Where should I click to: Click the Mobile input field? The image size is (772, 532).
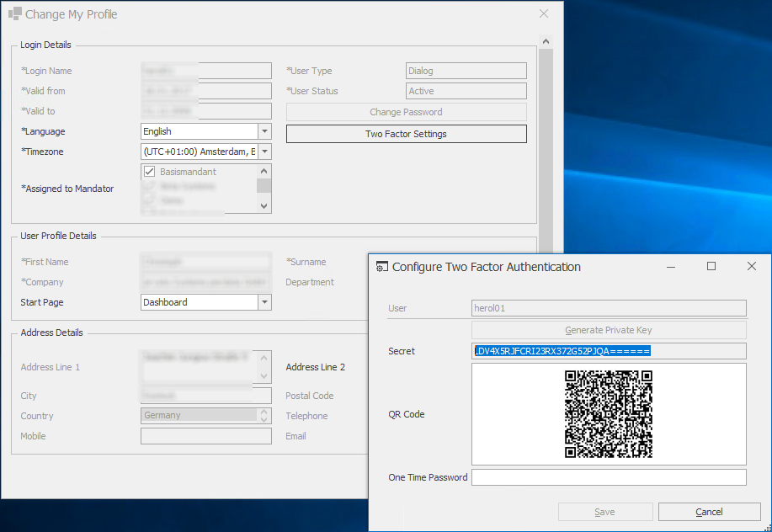click(x=205, y=436)
